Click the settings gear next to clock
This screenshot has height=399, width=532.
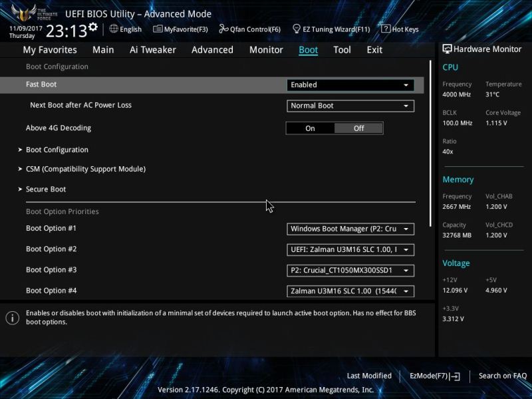tap(93, 27)
